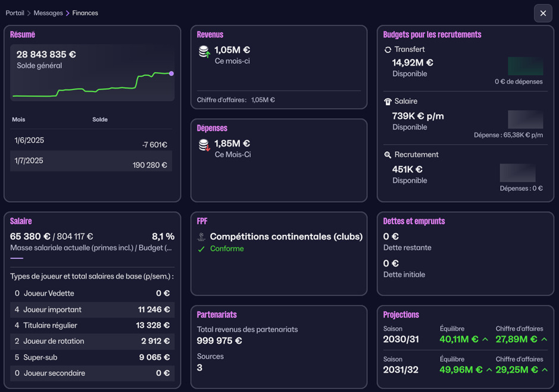Click the coin stack icon in Revenus
559x392 pixels.
[204, 52]
